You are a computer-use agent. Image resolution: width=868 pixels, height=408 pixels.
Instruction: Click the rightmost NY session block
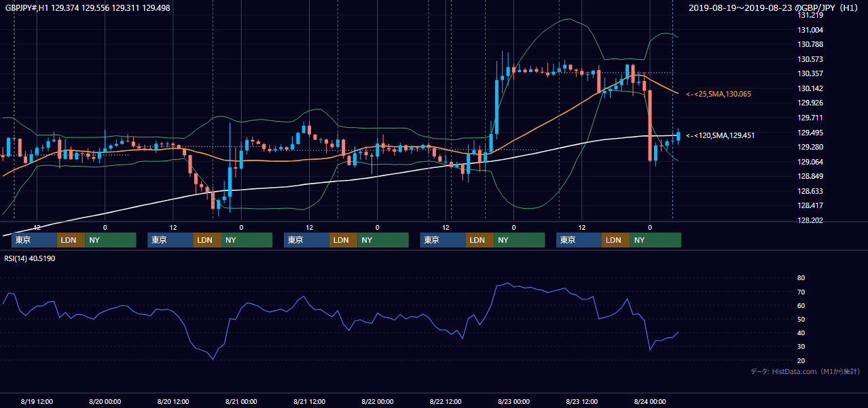point(655,240)
